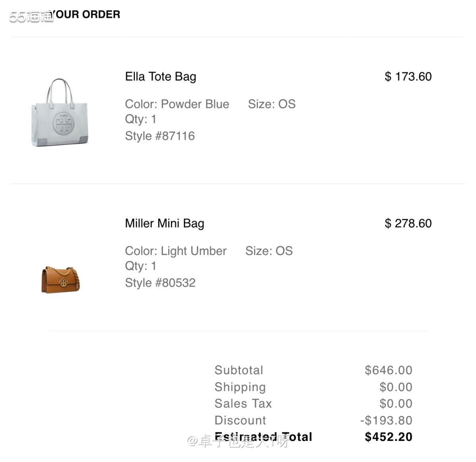Click the Discount amount -$193.80
476x462 pixels.
[x=386, y=420]
